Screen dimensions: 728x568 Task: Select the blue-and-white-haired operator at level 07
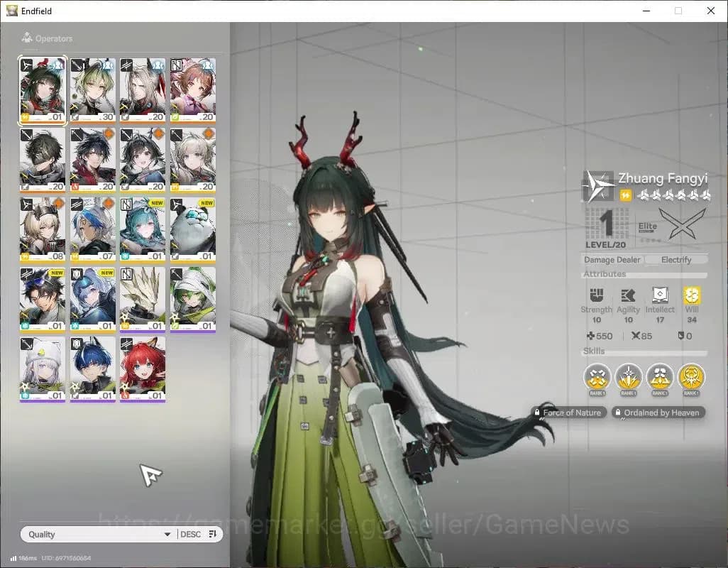[93, 230]
